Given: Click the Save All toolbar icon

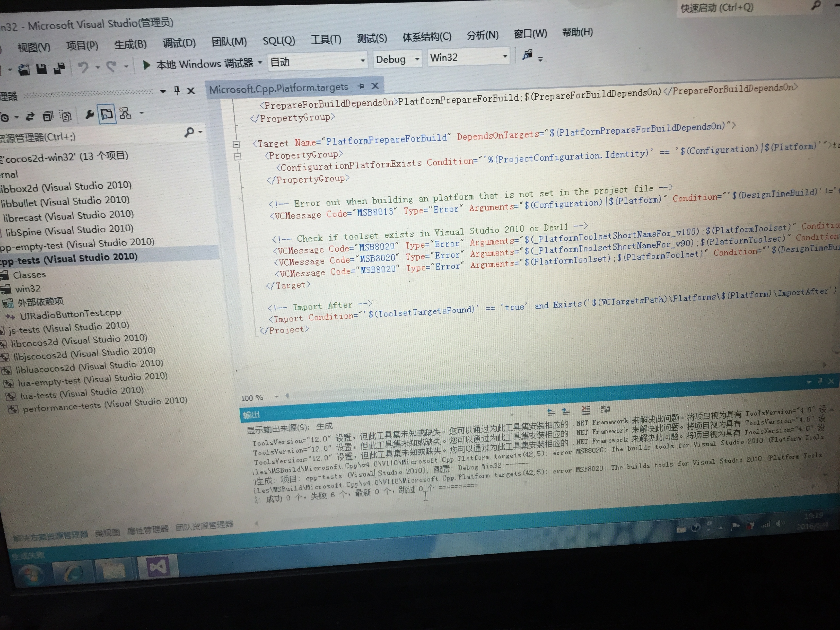Looking at the screenshot, I should point(59,68).
